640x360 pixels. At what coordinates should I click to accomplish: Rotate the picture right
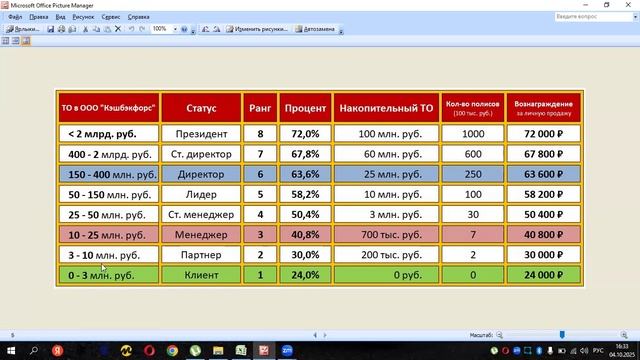(217, 29)
